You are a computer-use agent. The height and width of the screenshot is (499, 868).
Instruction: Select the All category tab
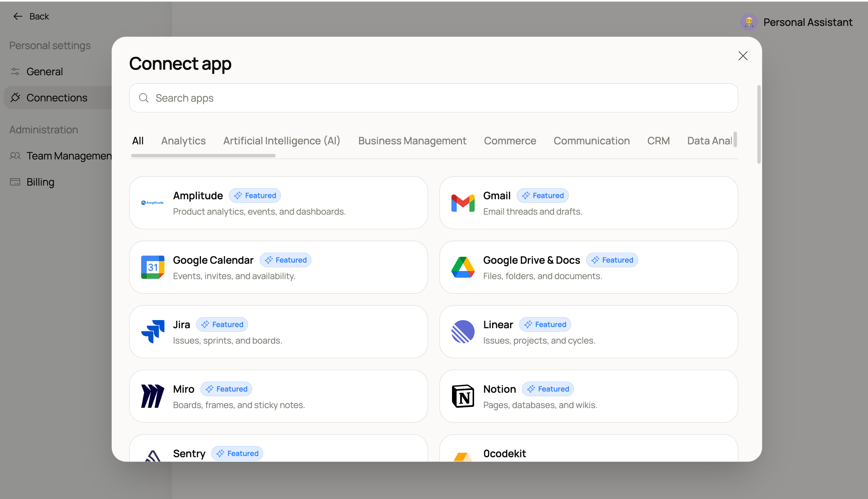point(138,141)
